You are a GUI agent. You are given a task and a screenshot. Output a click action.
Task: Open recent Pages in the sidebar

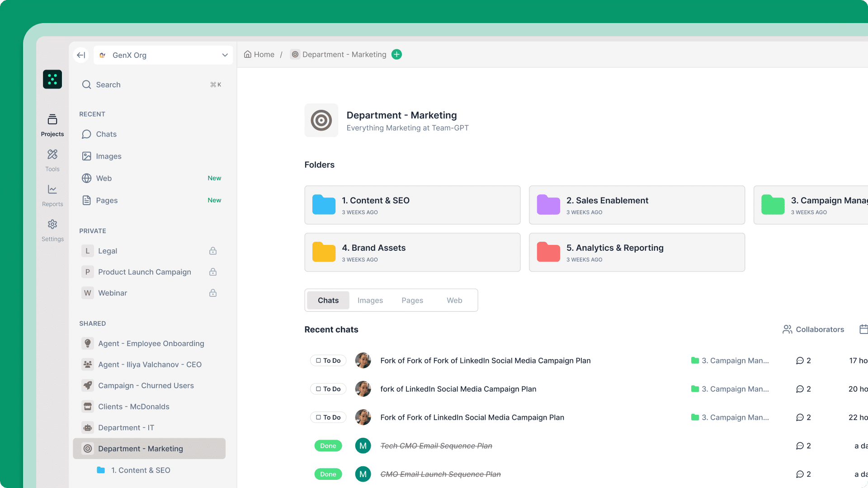(151, 201)
